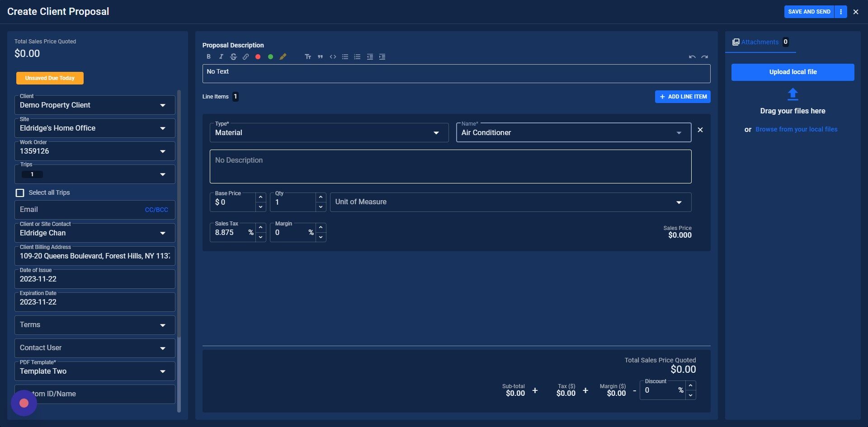Image resolution: width=868 pixels, height=427 pixels.
Task: Click the left panel vertical scrollbar
Action: [x=179, y=214]
